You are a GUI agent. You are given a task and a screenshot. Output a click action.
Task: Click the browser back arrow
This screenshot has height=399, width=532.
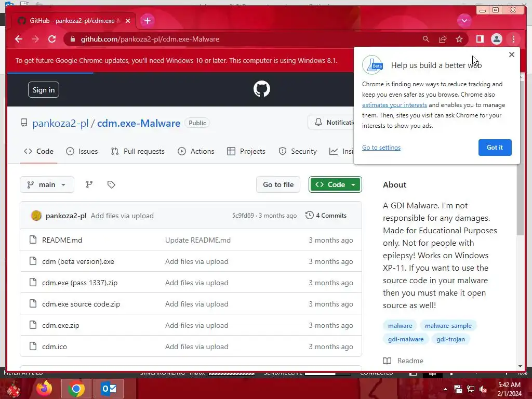(19, 39)
